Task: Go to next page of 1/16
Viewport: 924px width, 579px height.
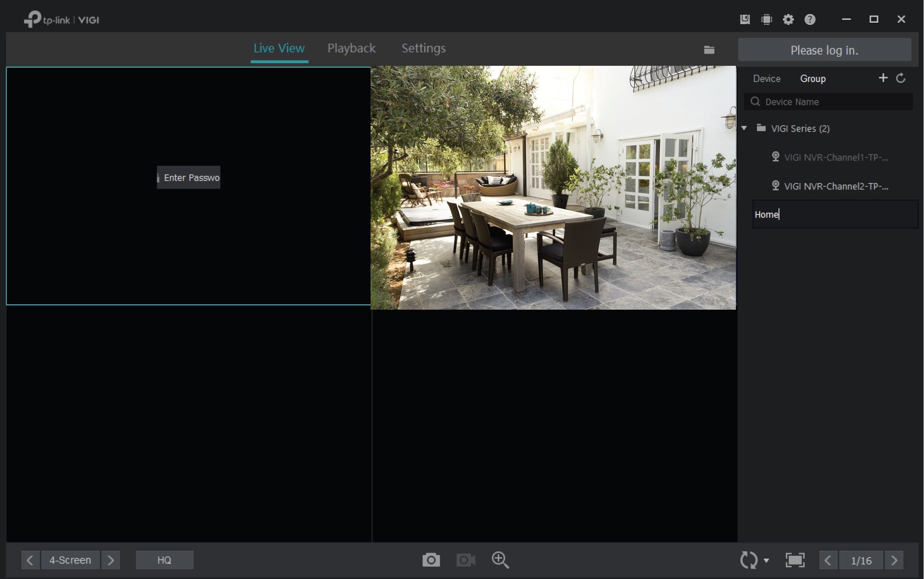Action: [x=894, y=560]
